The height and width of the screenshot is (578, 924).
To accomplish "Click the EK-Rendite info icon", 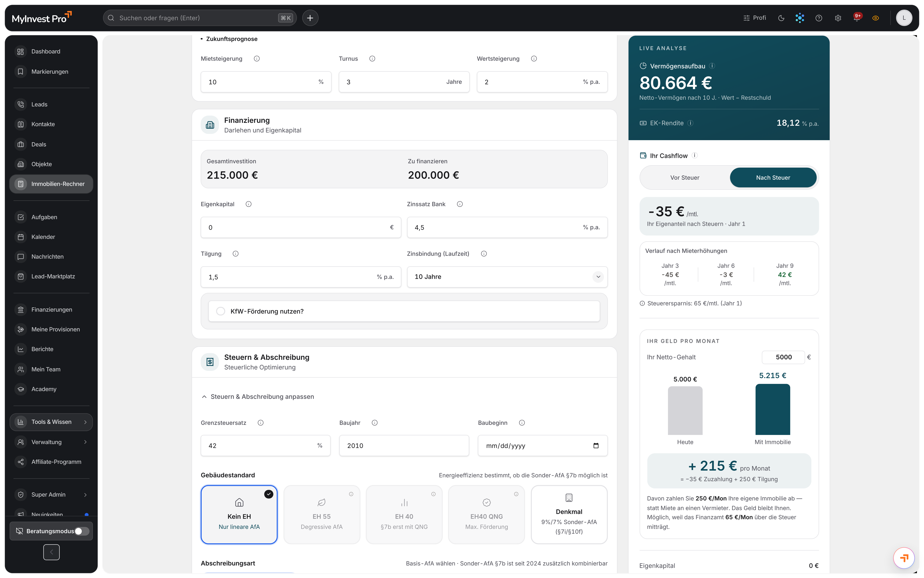I will click(x=690, y=123).
